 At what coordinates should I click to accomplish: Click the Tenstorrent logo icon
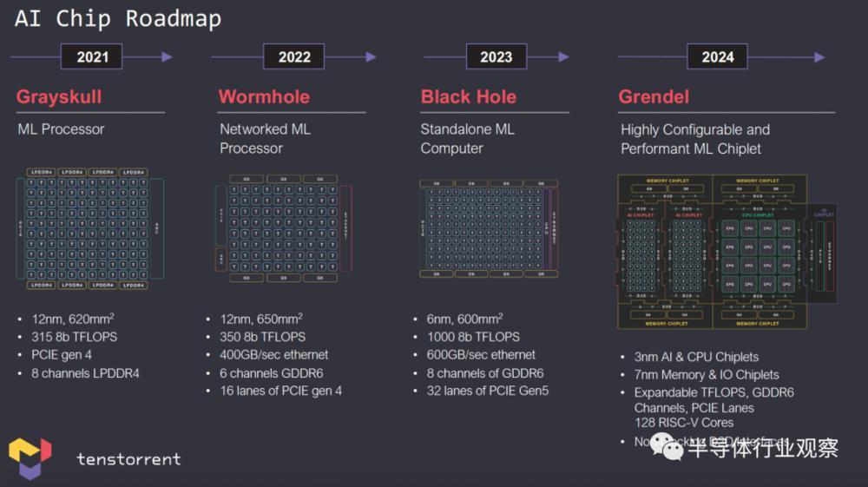(x=30, y=457)
